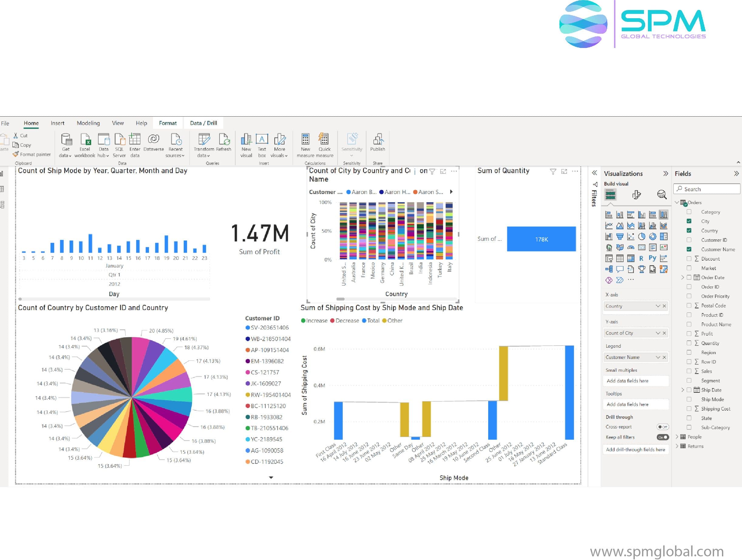This screenshot has width=742, height=560.
Task: Select the R script visual icon
Action: [x=642, y=258]
